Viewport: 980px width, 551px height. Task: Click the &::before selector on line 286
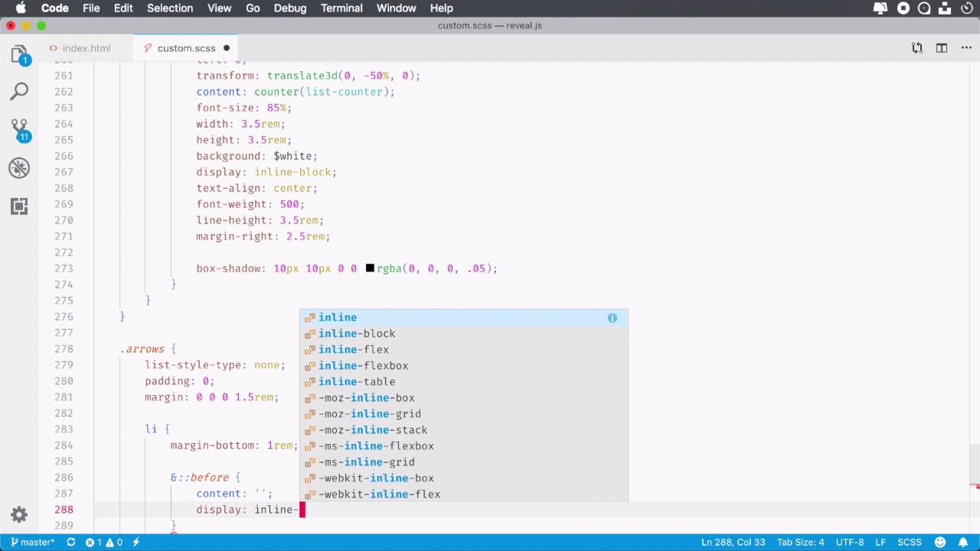coord(199,478)
